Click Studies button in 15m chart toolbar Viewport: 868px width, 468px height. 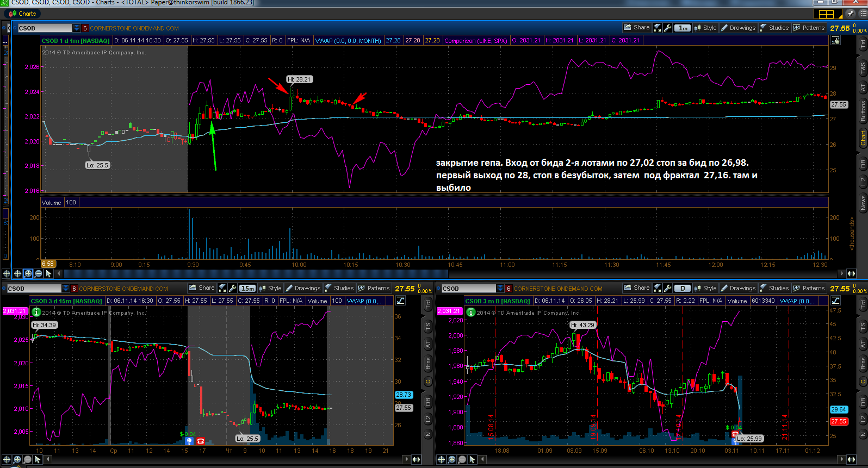coord(339,288)
